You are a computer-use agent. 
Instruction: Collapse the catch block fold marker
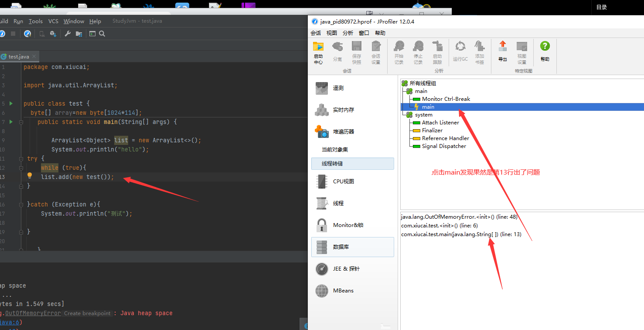coord(21,204)
